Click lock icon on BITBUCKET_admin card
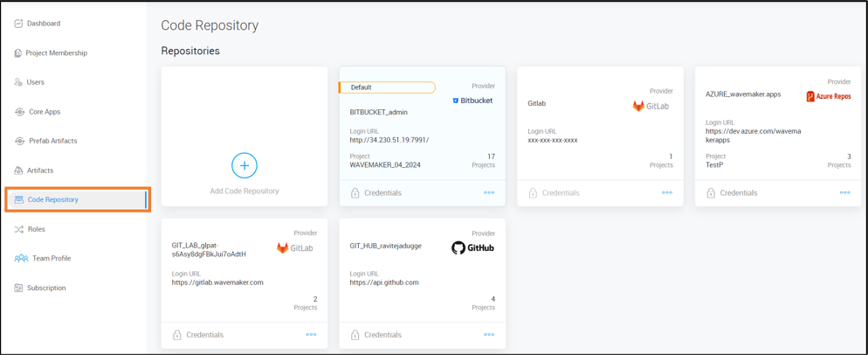 point(355,193)
